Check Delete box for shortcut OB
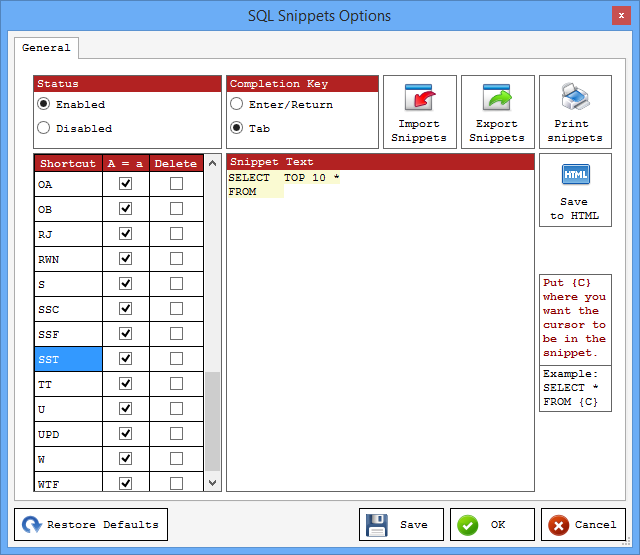 [x=176, y=209]
